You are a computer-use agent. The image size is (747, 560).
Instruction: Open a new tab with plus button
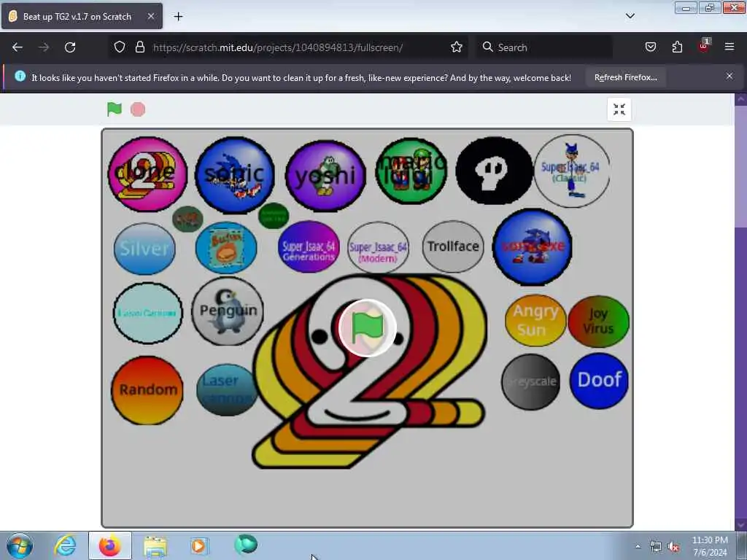pyautogui.click(x=178, y=17)
